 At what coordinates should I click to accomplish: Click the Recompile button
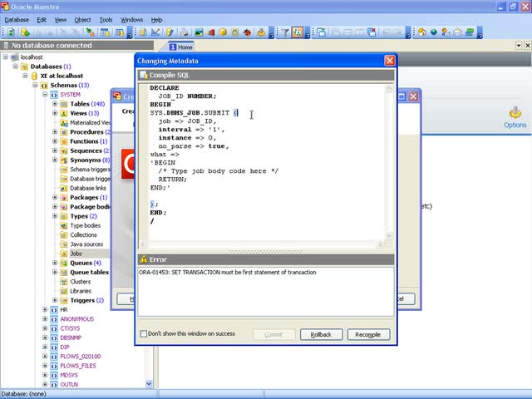pos(368,334)
